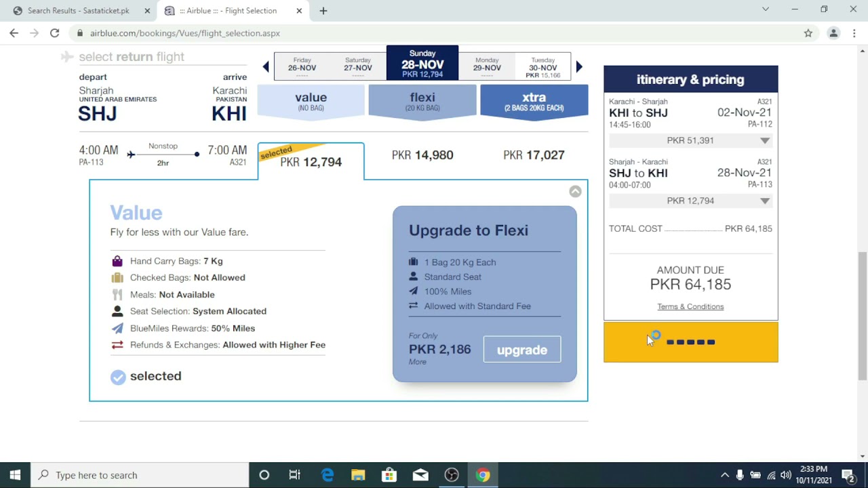Click the Windows taskbar search box
868x488 pixels.
click(x=140, y=475)
